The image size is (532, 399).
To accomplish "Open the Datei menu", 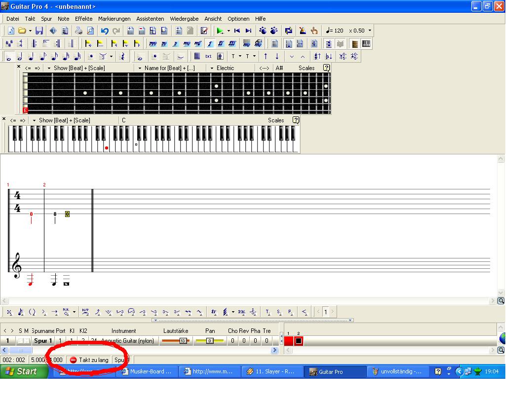I will click(13, 19).
